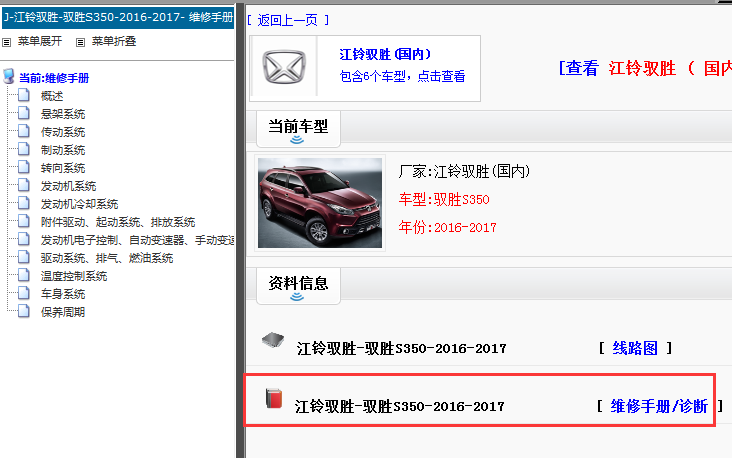The image size is (732, 458).
Task: Open the 保养周期 tree item
Action: click(63, 312)
